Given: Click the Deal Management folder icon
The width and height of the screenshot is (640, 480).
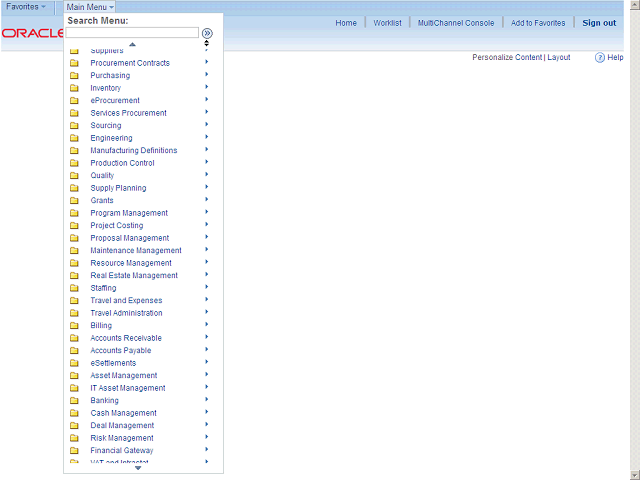Looking at the screenshot, I should [x=74, y=425].
